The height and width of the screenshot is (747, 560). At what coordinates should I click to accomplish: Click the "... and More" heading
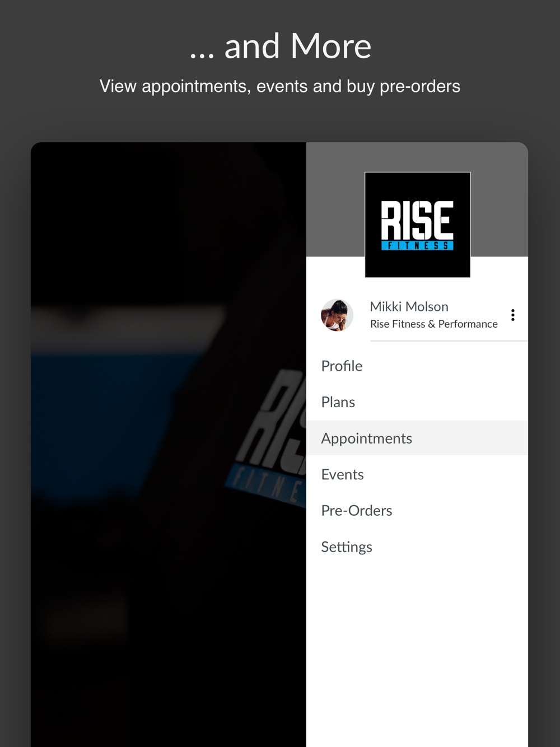281,46
